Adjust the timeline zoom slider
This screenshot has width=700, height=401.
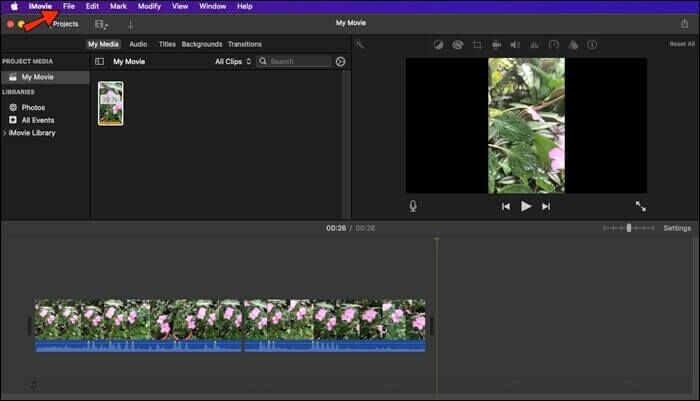(628, 228)
